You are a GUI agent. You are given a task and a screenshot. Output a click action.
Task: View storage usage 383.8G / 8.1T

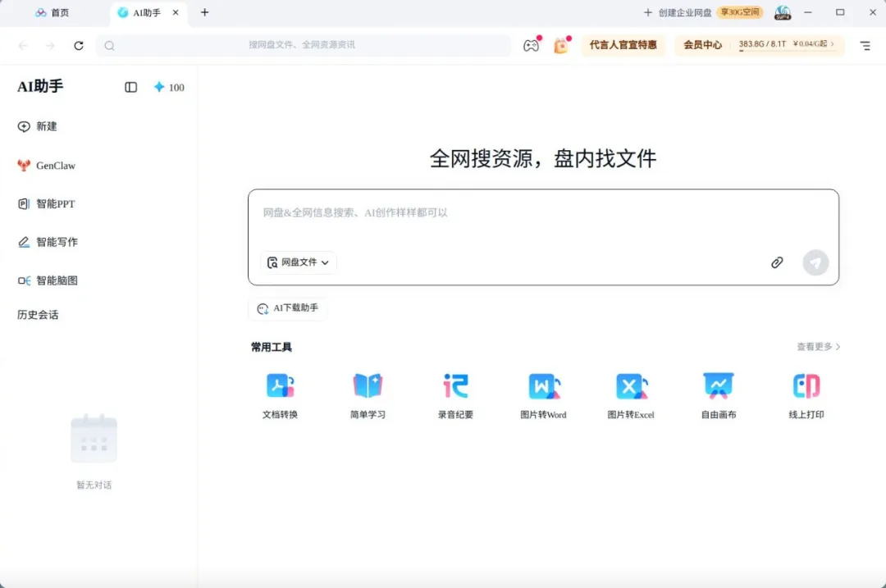[x=762, y=44]
